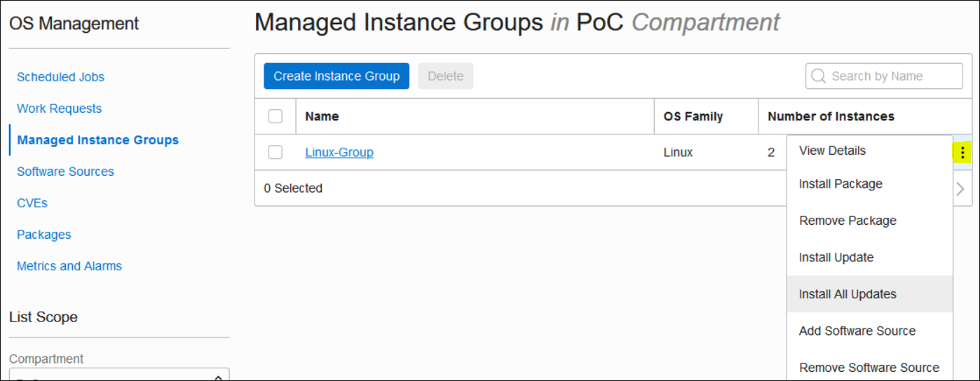Check the Linux-Group row checkbox
This screenshot has height=381, width=980.
tap(275, 152)
